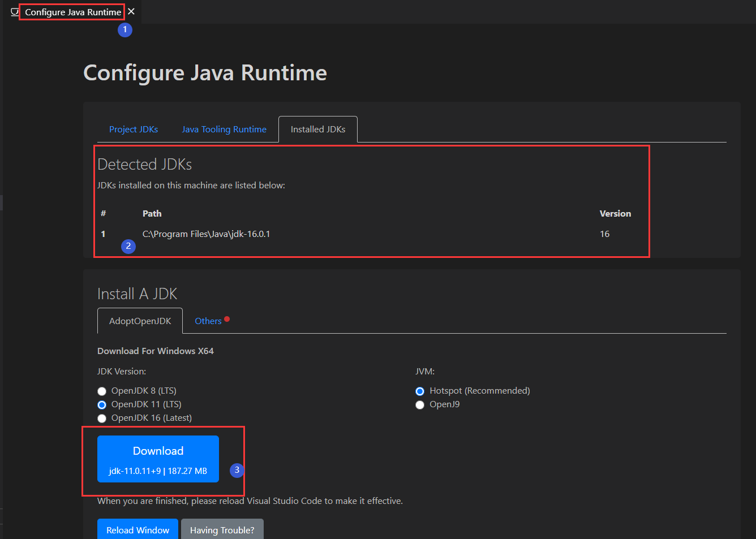The image size is (756, 539).
Task: Open the Having Trouble? help
Action: point(222,529)
